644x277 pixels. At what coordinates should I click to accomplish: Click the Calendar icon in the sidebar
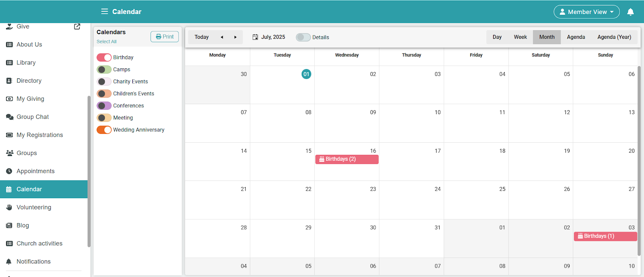click(9, 189)
